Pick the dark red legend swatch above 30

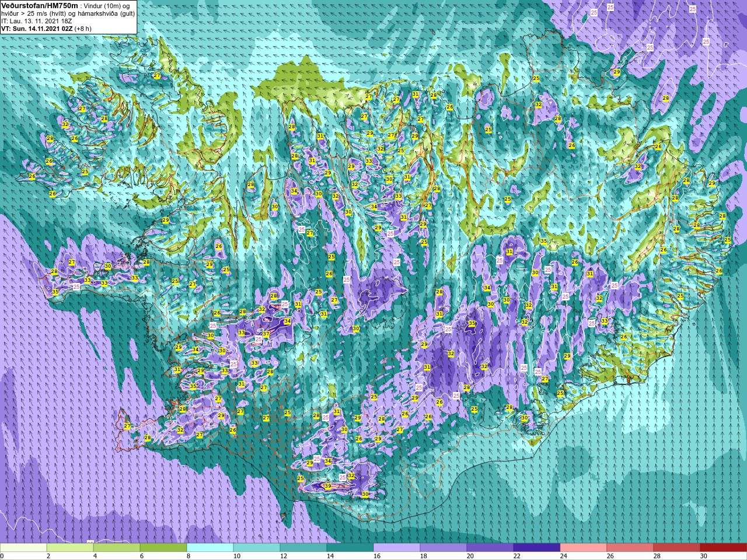click(724, 548)
